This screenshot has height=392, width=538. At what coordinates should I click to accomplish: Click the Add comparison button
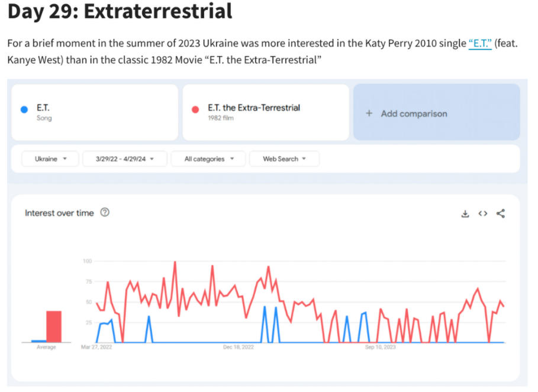(x=436, y=112)
